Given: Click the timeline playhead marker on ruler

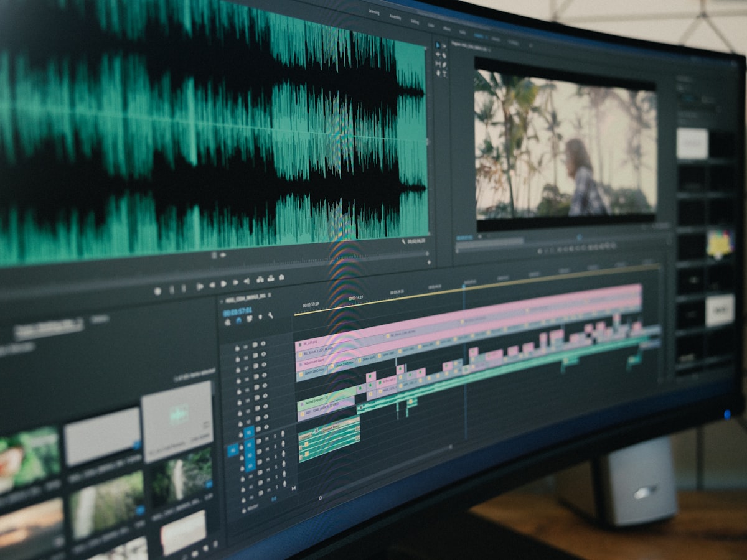Looking at the screenshot, I should [464, 286].
